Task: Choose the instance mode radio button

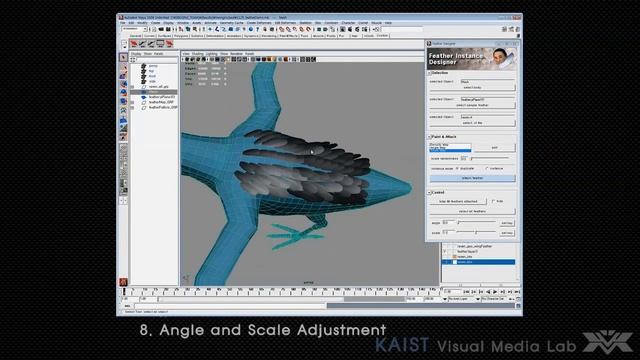Action: pyautogui.click(x=487, y=168)
